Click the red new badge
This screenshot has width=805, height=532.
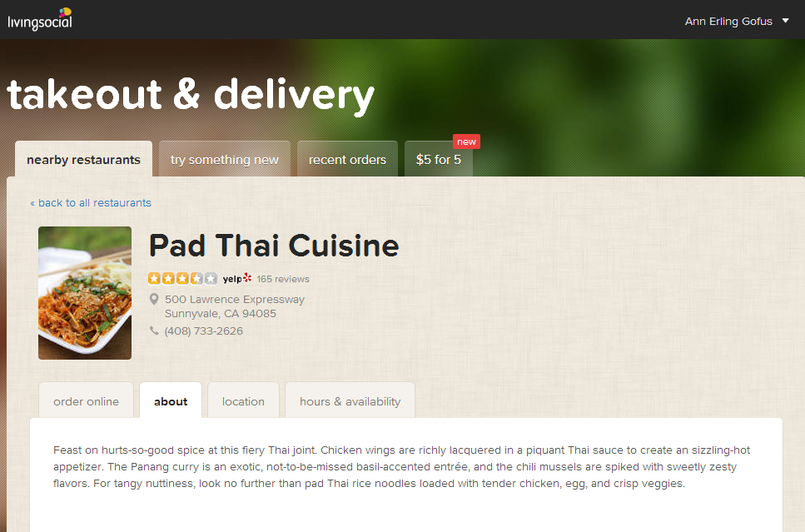click(x=466, y=142)
